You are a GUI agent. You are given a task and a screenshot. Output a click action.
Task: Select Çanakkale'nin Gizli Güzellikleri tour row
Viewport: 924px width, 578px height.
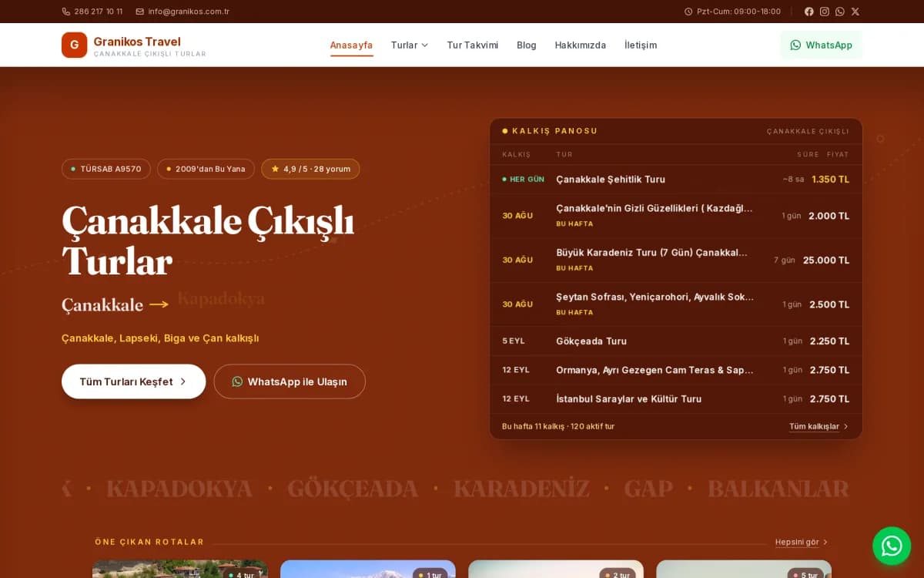[676, 216]
